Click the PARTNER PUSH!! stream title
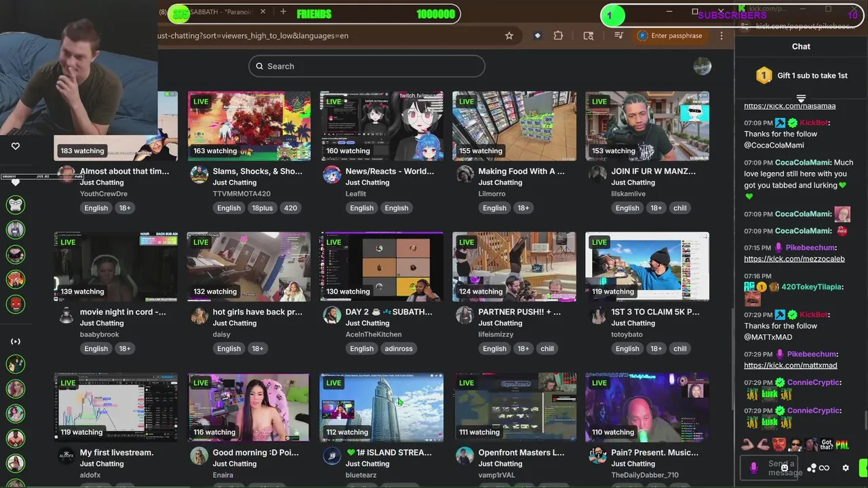This screenshot has width=868, height=488. pyautogui.click(x=519, y=312)
